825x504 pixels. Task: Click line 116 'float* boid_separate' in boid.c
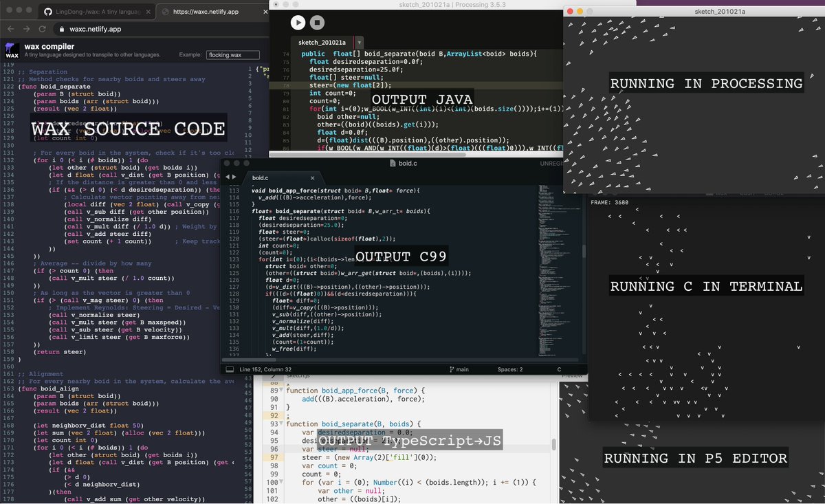click(341, 211)
